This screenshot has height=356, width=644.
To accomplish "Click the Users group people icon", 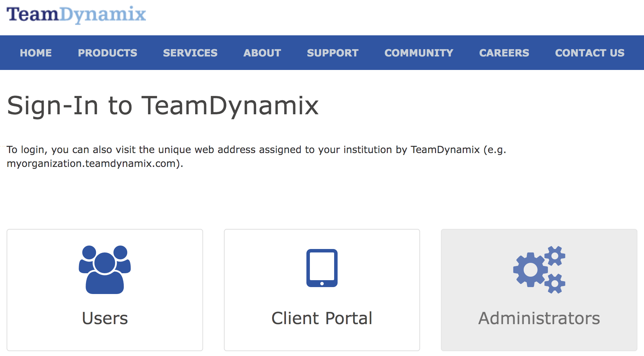I will pos(105,269).
